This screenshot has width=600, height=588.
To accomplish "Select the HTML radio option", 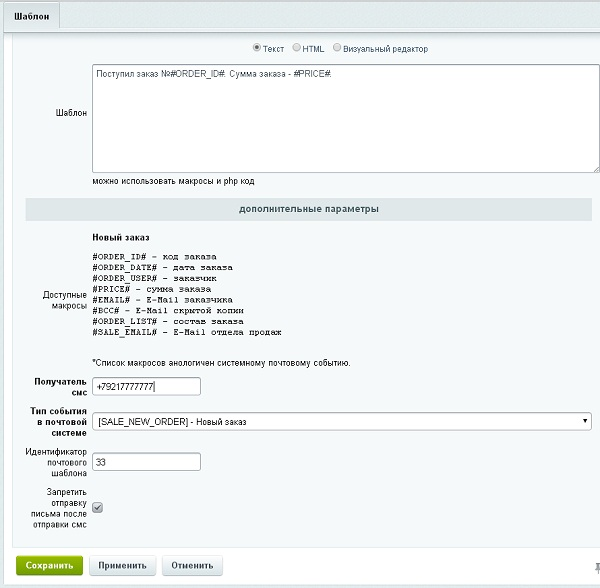I will 297,47.
